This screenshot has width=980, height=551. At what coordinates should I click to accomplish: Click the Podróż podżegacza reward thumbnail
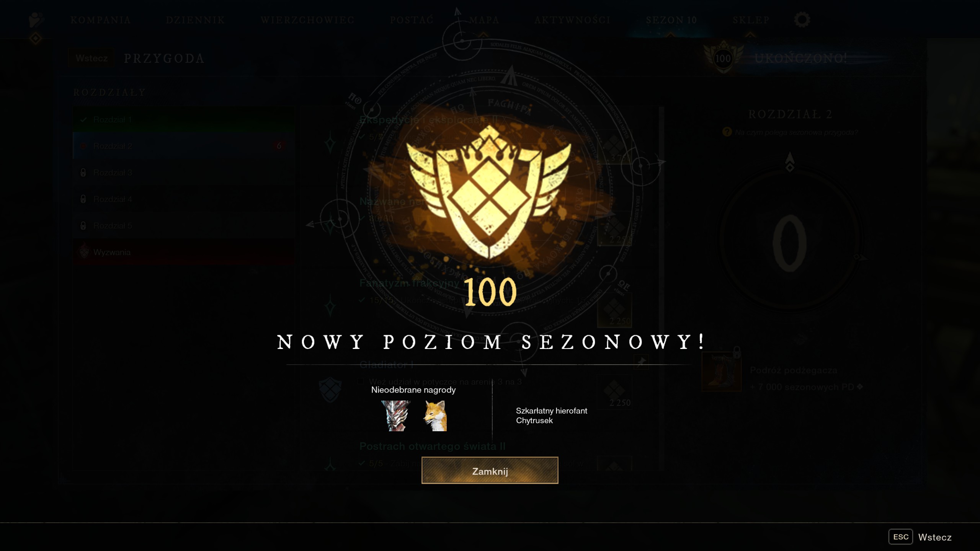coord(721,372)
